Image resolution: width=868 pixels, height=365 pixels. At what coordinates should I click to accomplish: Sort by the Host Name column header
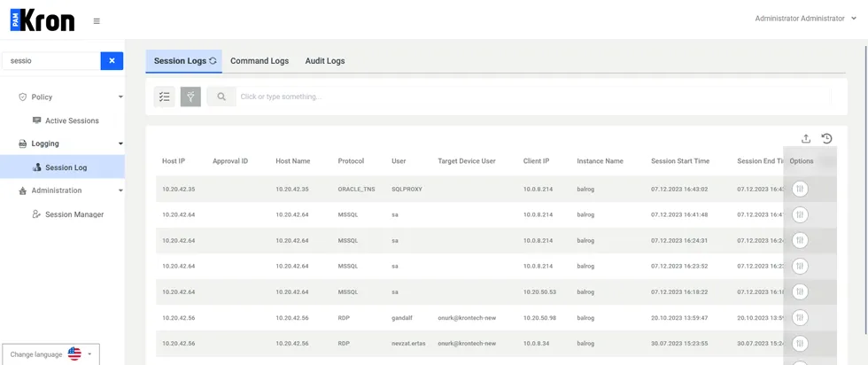(x=293, y=161)
